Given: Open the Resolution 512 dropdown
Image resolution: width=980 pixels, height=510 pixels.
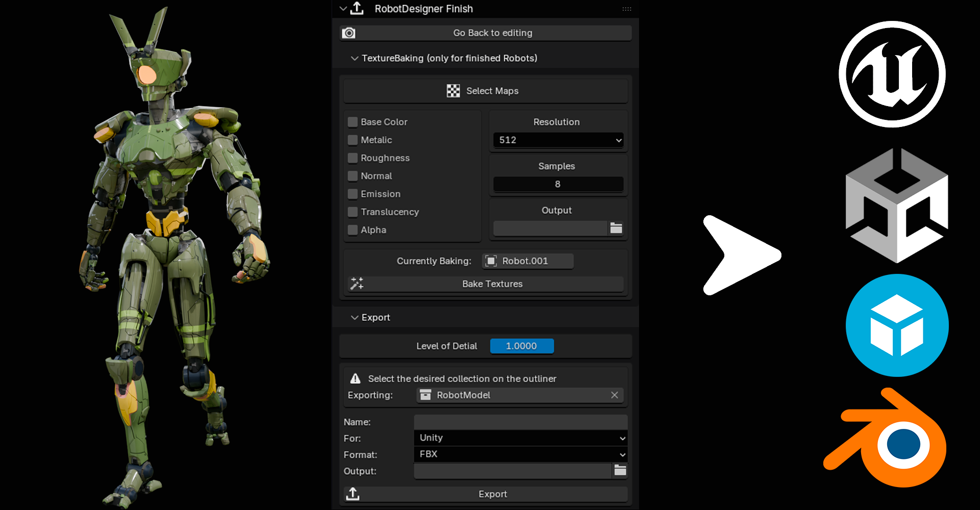Looking at the screenshot, I should [x=558, y=140].
